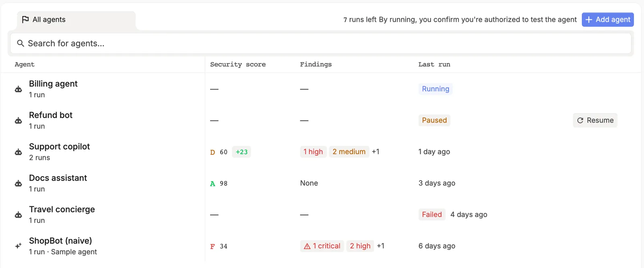Click the Findings column header

pos(316,64)
